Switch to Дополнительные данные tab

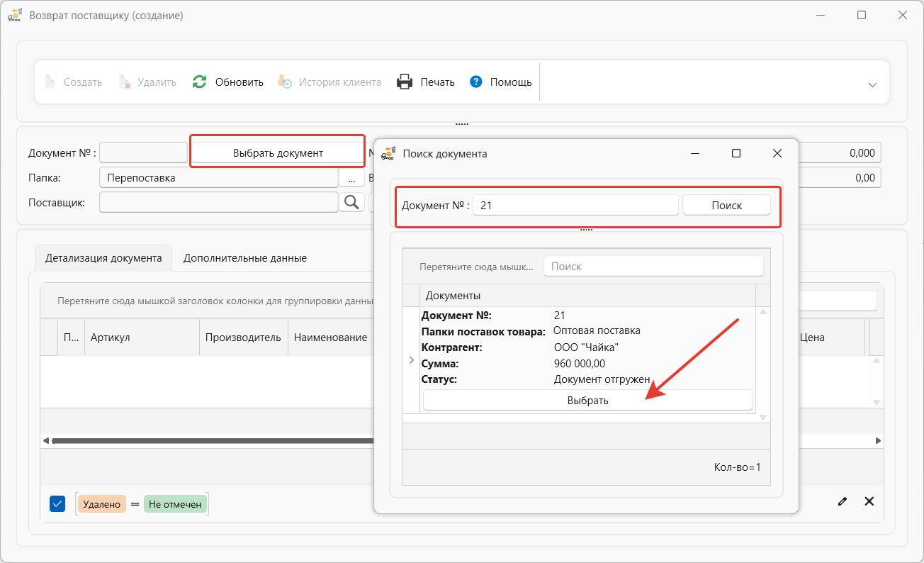pos(245,258)
